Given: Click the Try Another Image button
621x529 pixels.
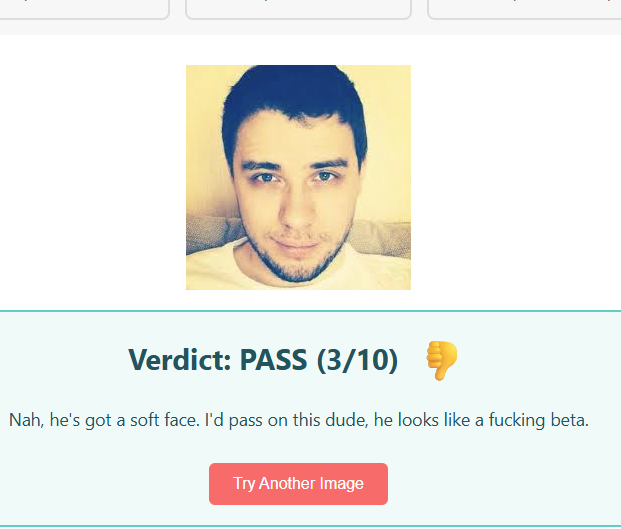Looking at the screenshot, I should click(x=298, y=483).
